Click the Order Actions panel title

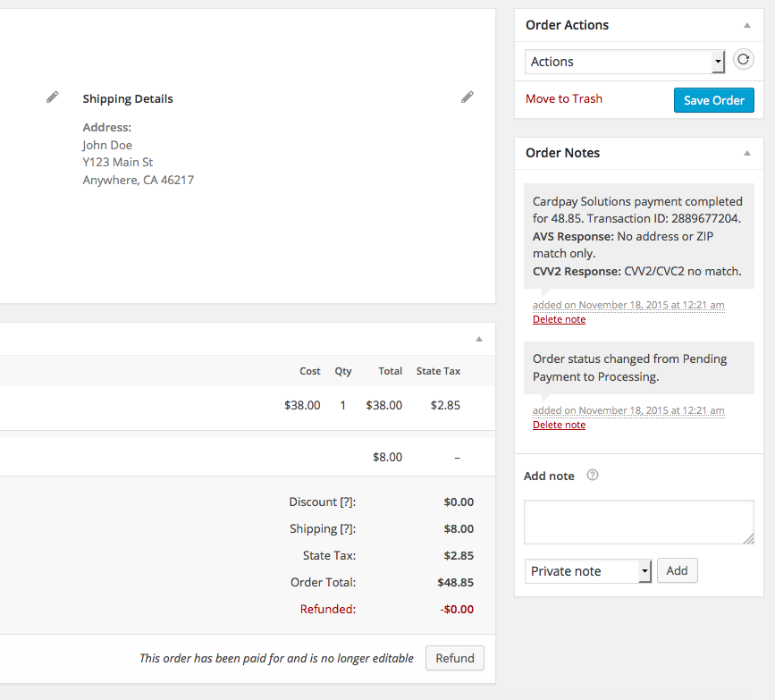point(568,25)
